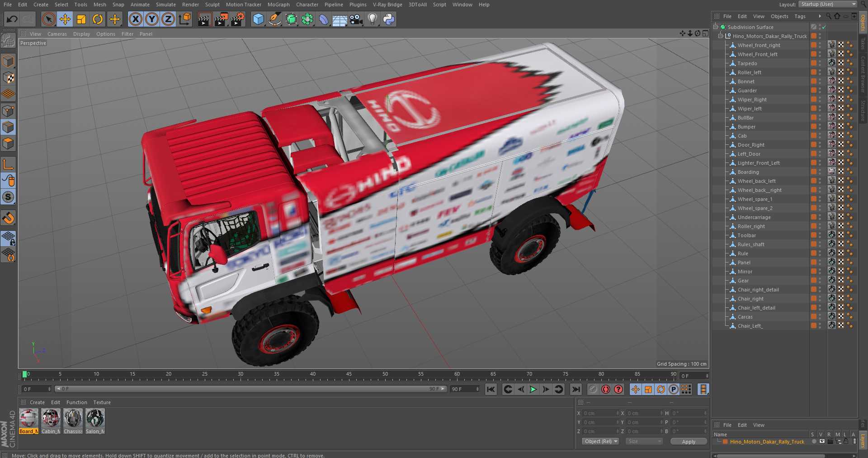Click the Undo arrow icon
Image resolution: width=868 pixels, height=458 pixels.
click(12, 19)
